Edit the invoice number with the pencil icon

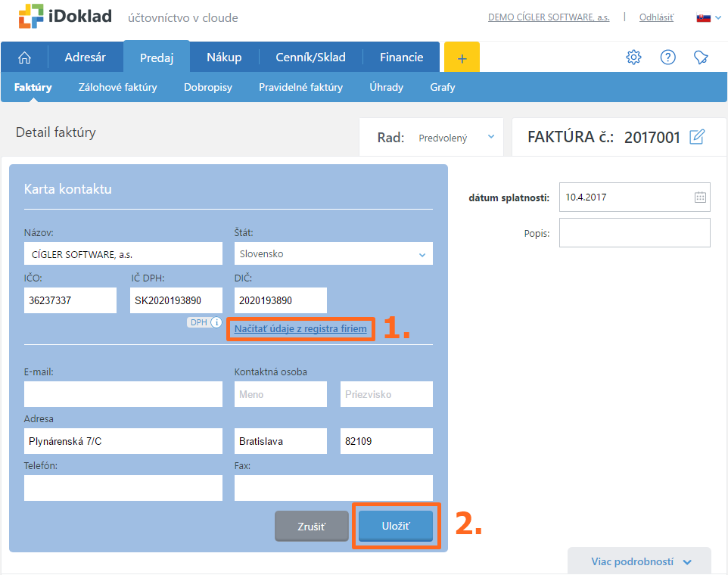[697, 137]
